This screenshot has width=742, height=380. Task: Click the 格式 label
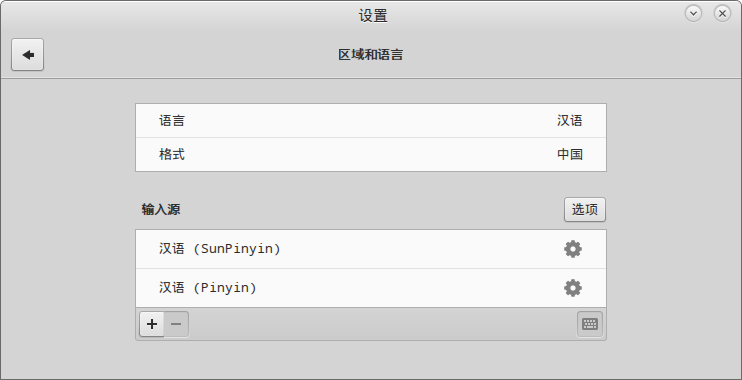click(x=172, y=154)
